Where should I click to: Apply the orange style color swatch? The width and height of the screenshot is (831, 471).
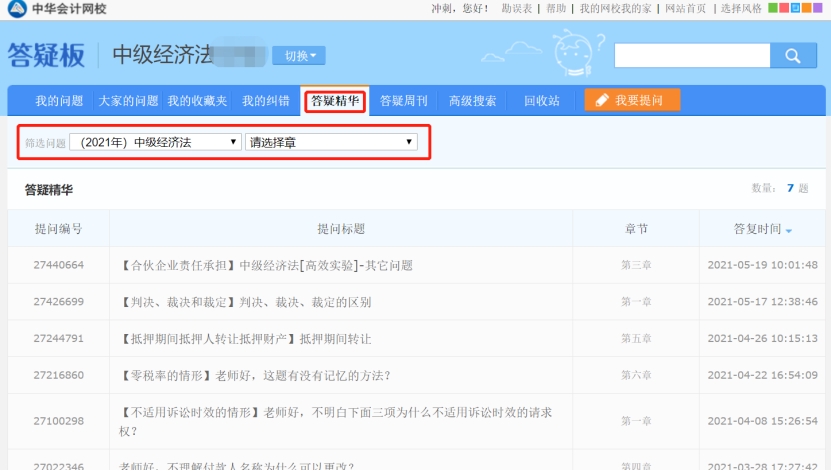807,8
